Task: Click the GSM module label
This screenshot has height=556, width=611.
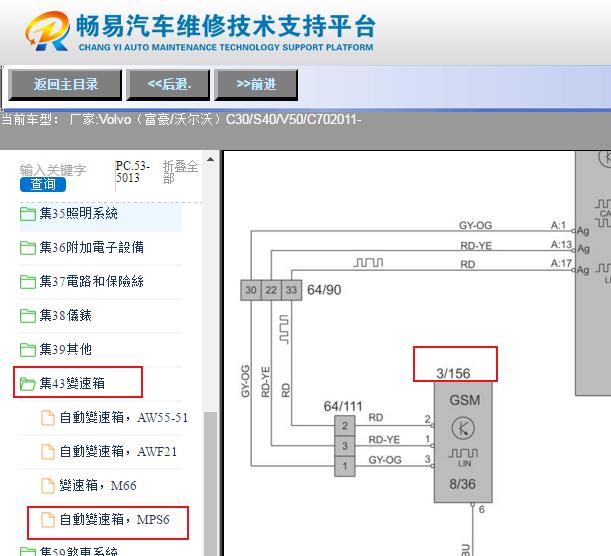Action: (464, 400)
